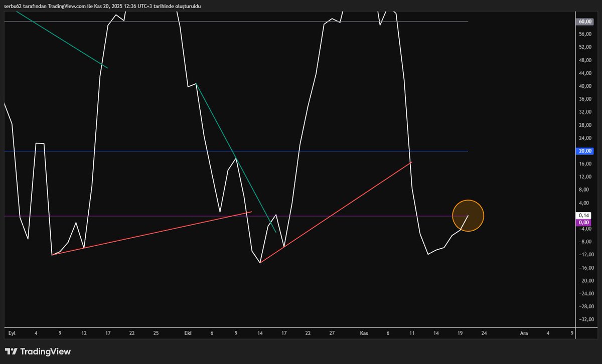Select the date label 27 on time axis
This screenshot has width=602, height=364.
pyautogui.click(x=332, y=333)
